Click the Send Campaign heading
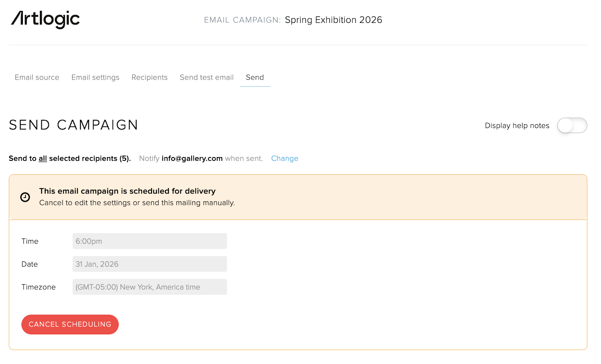601x364 pixels. (74, 125)
